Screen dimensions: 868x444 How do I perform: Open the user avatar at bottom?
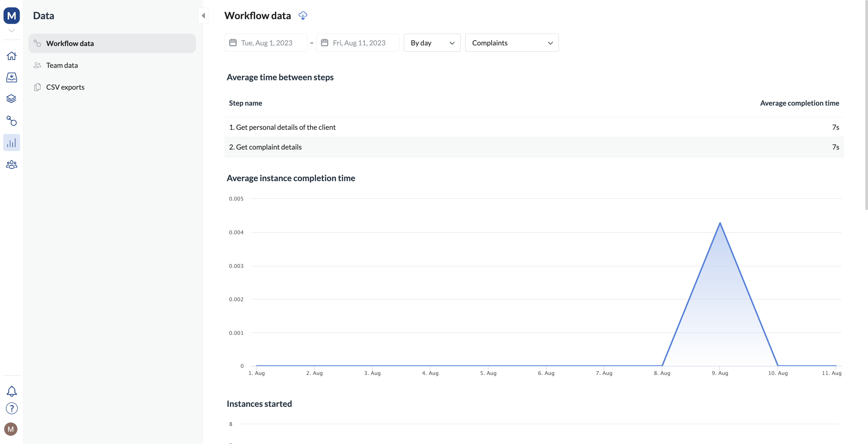[11, 429]
